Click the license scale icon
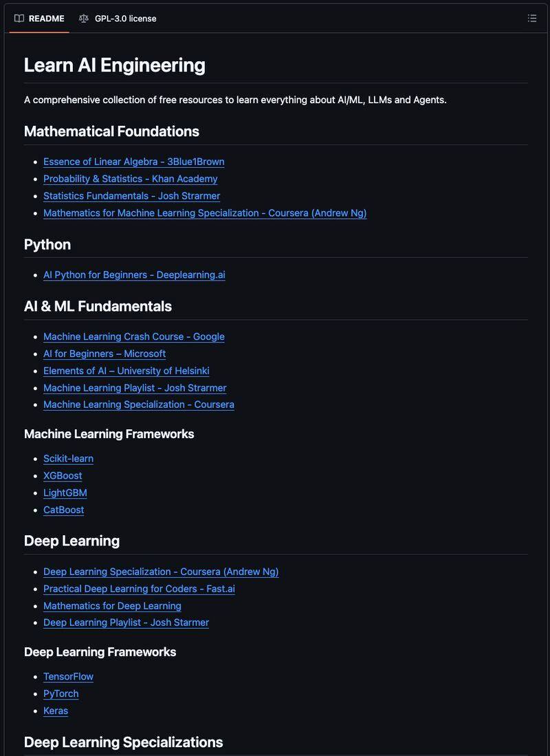 pos(83,19)
